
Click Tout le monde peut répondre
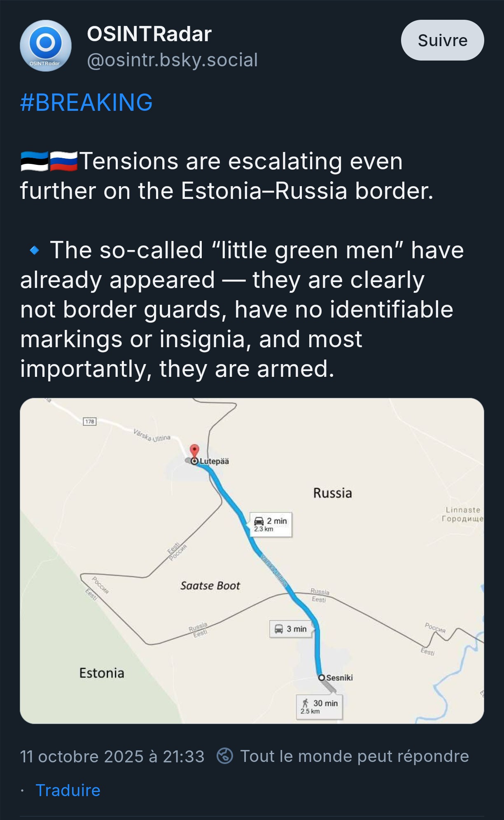(x=354, y=757)
